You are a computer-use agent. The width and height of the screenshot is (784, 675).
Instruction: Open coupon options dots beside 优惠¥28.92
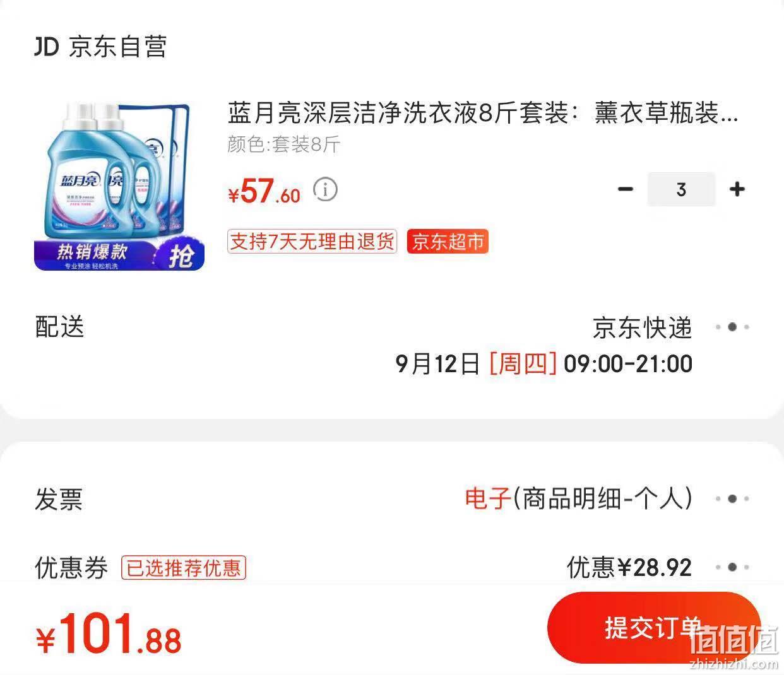pyautogui.click(x=732, y=567)
